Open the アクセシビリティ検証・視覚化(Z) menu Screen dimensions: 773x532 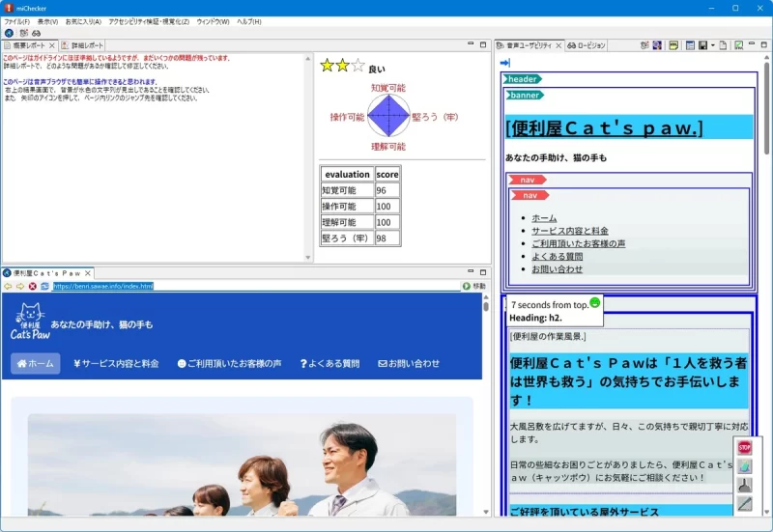[x=149, y=21]
